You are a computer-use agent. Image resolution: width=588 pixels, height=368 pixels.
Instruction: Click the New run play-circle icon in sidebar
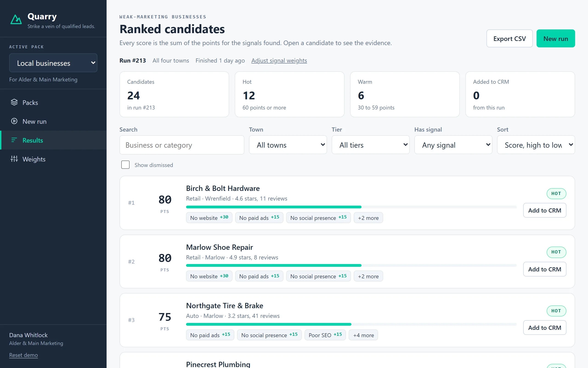click(14, 121)
